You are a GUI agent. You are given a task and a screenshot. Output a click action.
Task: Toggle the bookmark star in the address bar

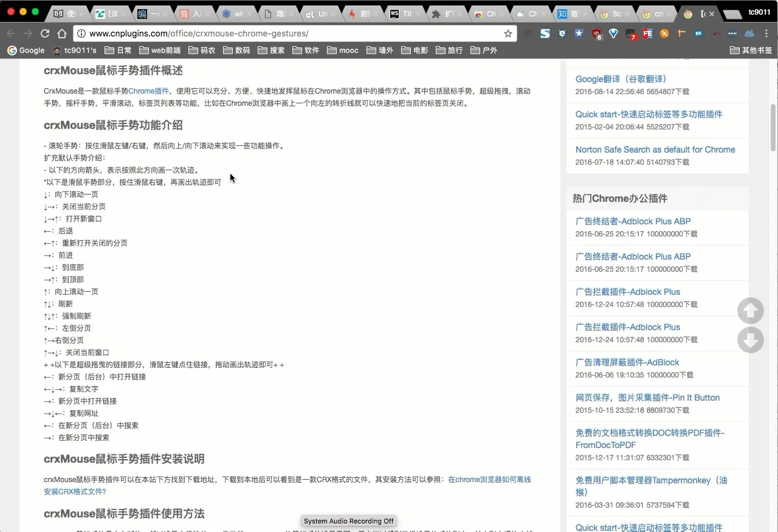coord(508,33)
